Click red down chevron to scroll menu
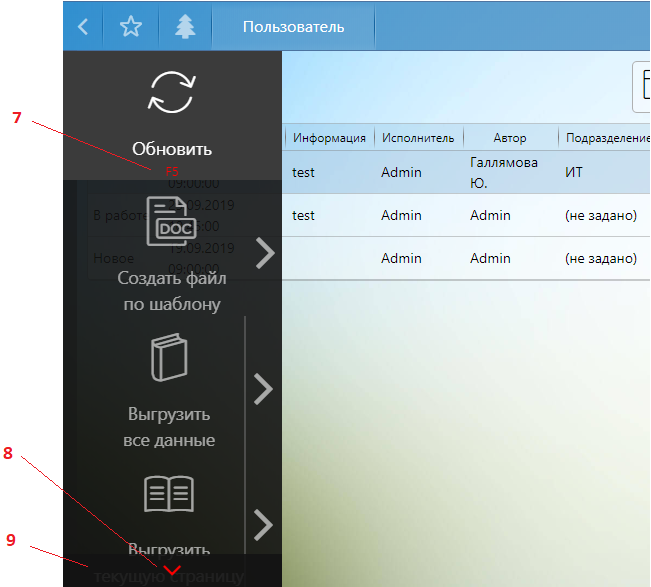The width and height of the screenshot is (651, 587). 172,570
